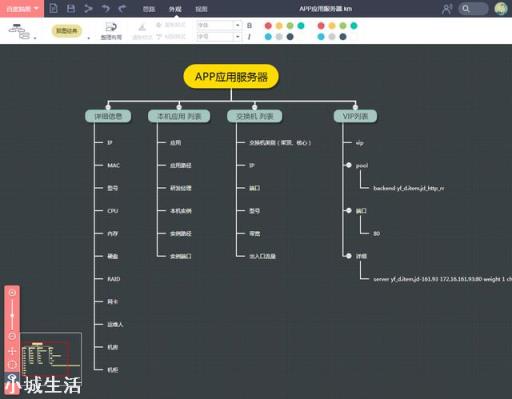The width and height of the screenshot is (512, 399).
Task: Select the RAID node
Action: (114, 279)
